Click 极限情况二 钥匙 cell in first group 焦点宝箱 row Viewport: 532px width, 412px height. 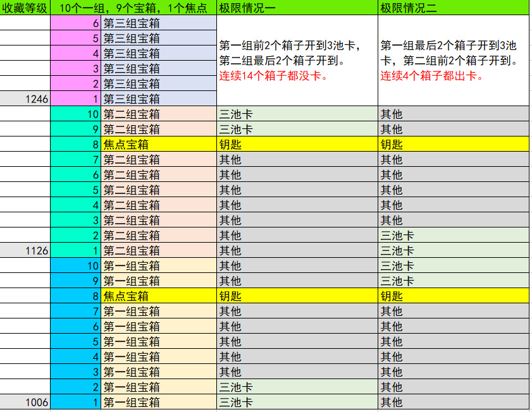point(454,296)
